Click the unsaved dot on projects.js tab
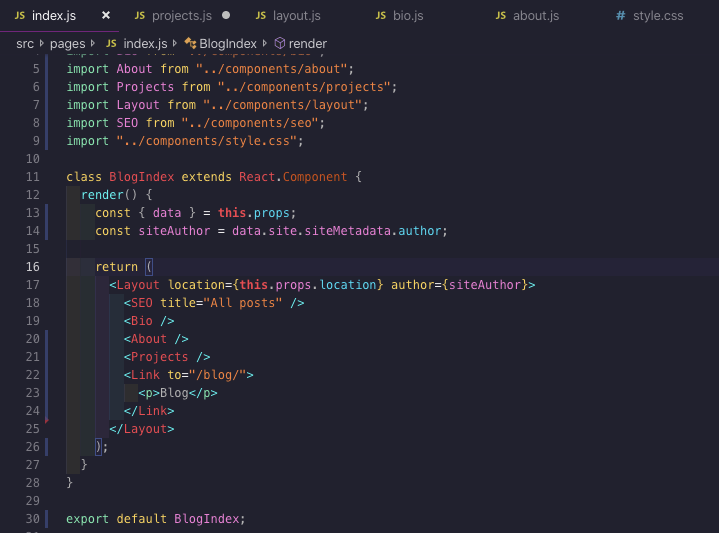 coord(226,15)
